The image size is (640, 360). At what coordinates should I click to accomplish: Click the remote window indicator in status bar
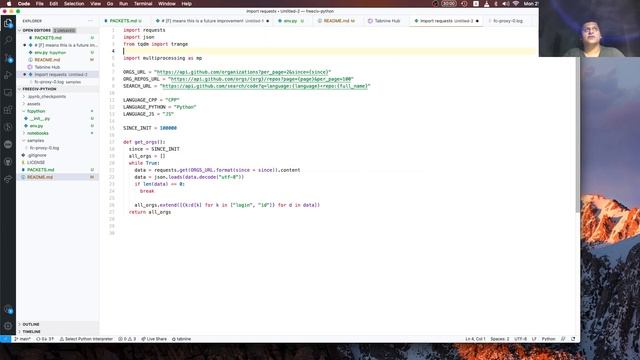5,339
